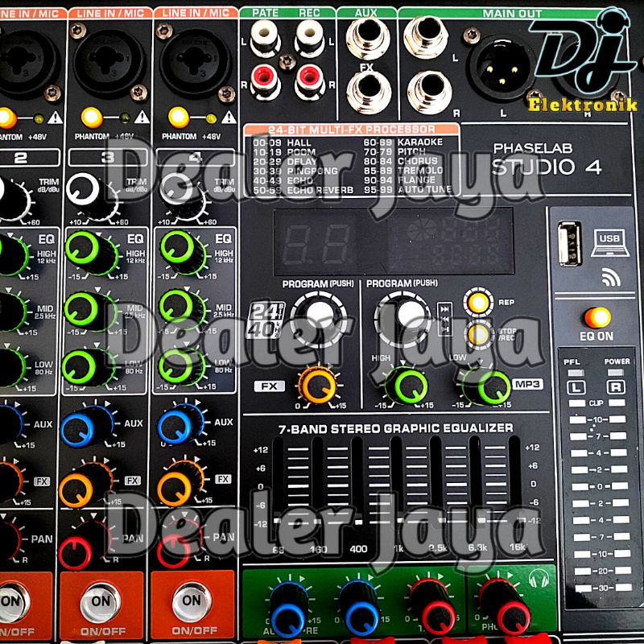
Task: Click the warning triangle icon on channel 3
Action: [142, 118]
